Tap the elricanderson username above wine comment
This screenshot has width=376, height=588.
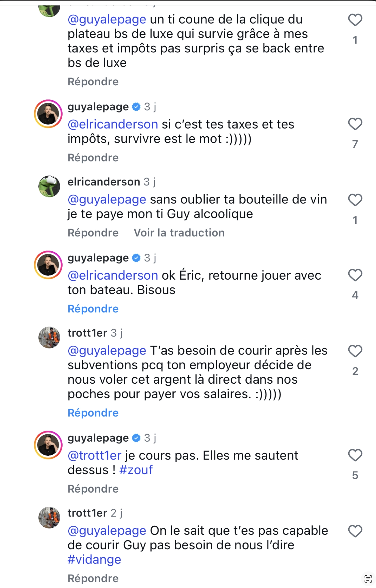coord(104,182)
